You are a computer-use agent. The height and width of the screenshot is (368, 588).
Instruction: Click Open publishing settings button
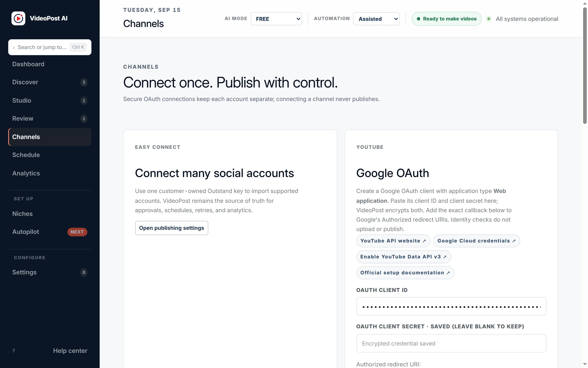[x=171, y=228]
